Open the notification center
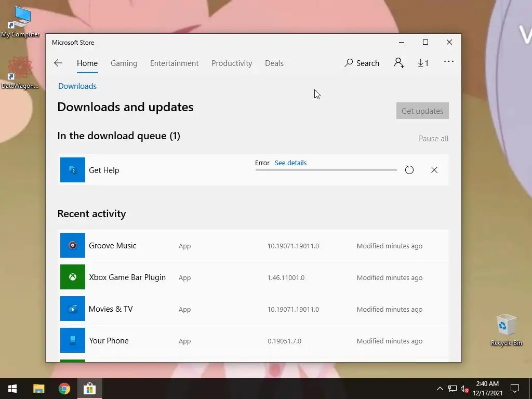Viewport: 532px width, 399px height. click(515, 389)
